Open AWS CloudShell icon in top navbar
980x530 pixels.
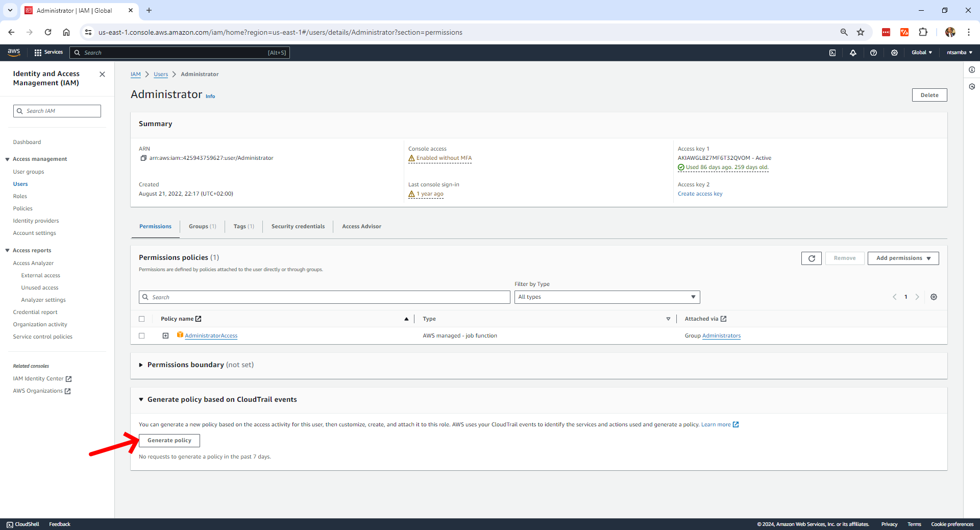[x=832, y=53]
